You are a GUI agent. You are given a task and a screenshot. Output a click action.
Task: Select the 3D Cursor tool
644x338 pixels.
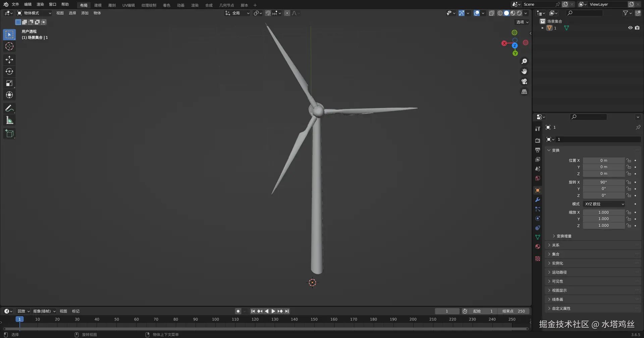point(9,46)
